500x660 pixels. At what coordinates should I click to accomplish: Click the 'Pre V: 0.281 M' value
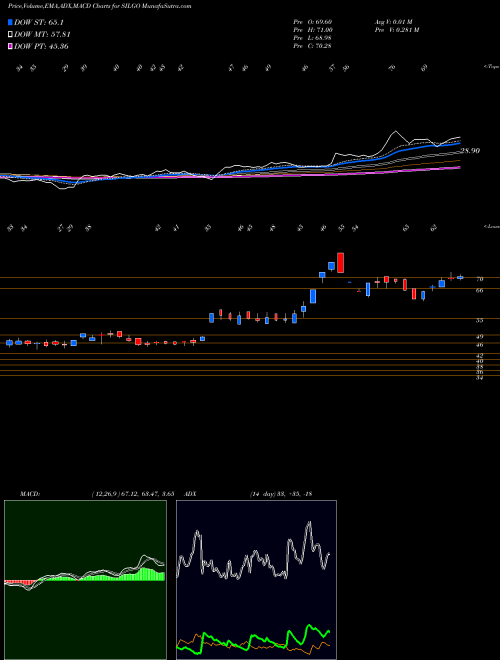pos(396,30)
